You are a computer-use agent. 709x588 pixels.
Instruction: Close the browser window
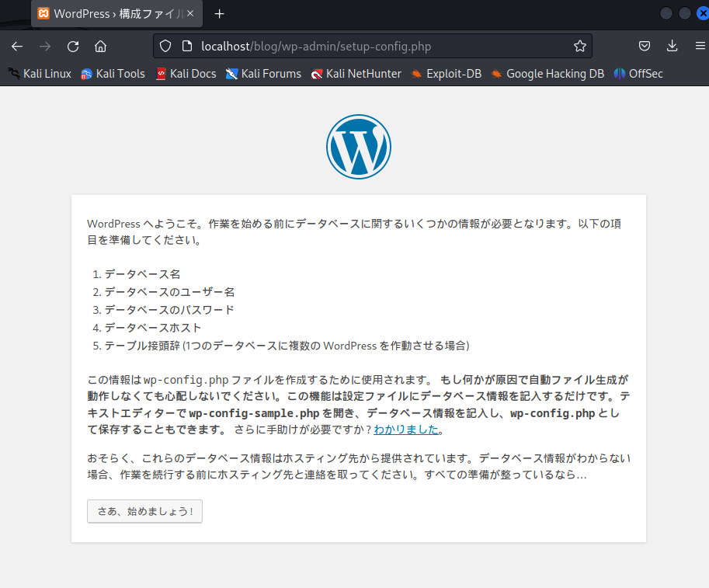pyautogui.click(x=703, y=13)
